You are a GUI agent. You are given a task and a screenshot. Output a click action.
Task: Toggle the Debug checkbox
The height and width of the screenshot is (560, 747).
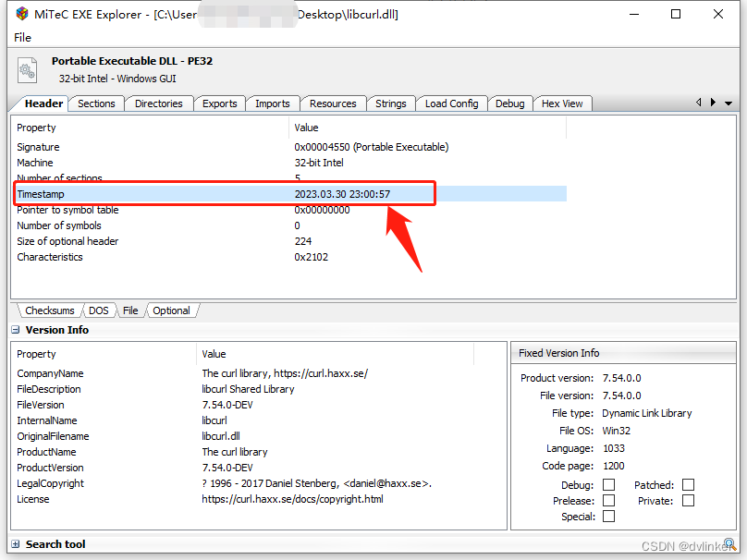[608, 485]
